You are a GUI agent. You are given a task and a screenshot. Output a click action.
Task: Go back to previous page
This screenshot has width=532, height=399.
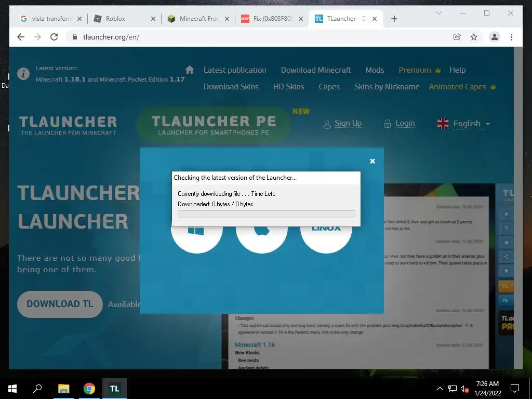click(21, 37)
